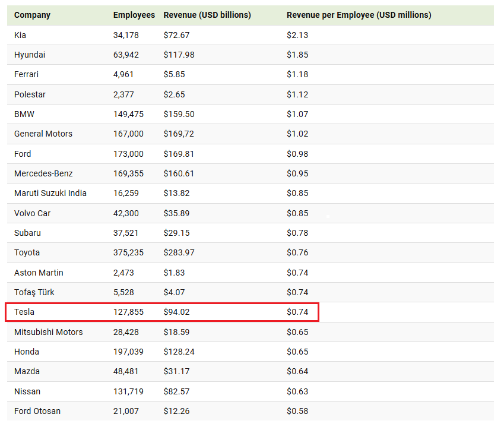The image size is (504, 430).
Task: Select the "Employees" column header
Action: click(x=134, y=15)
